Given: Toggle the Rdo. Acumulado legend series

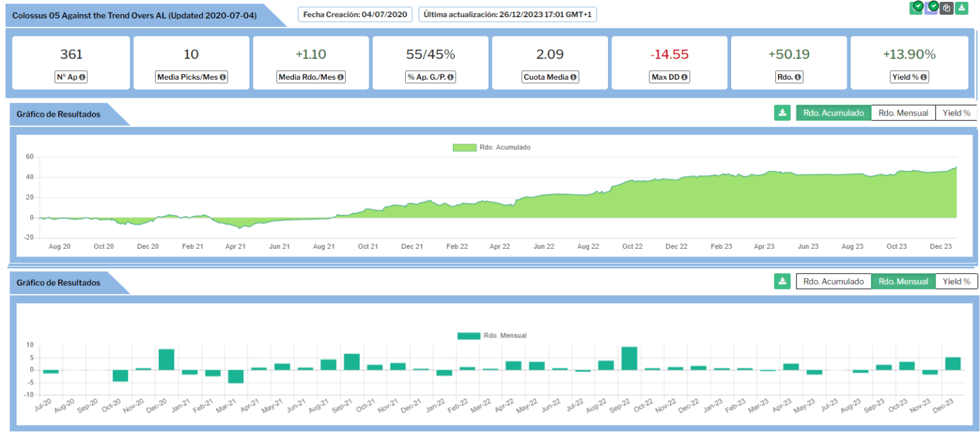Looking at the screenshot, I should point(491,147).
